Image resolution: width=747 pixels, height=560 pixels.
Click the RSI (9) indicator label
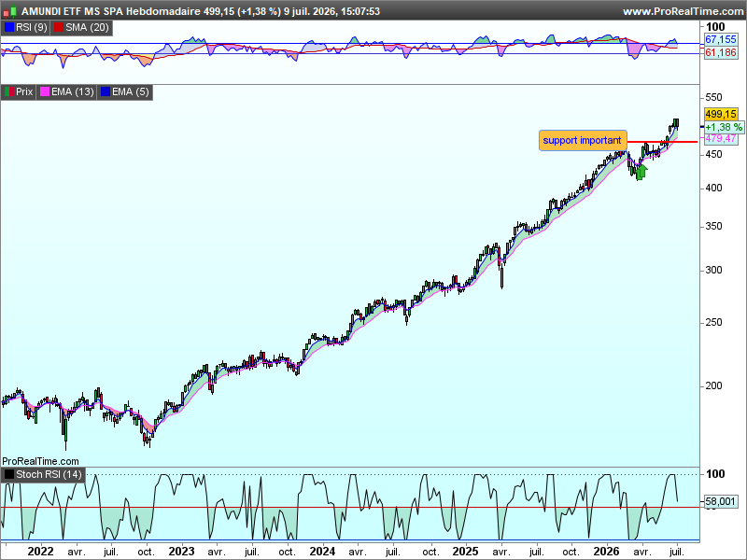[25, 28]
